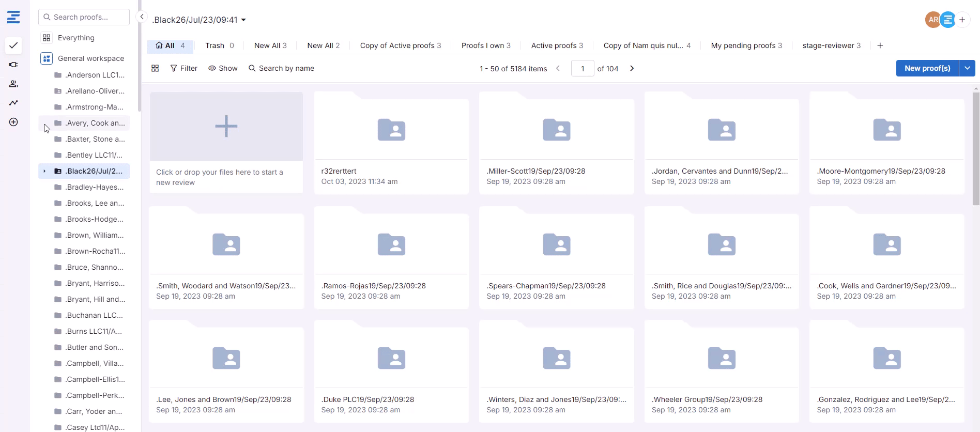This screenshot has width=980, height=432.
Task: Open the Show visibility options
Action: tap(223, 68)
